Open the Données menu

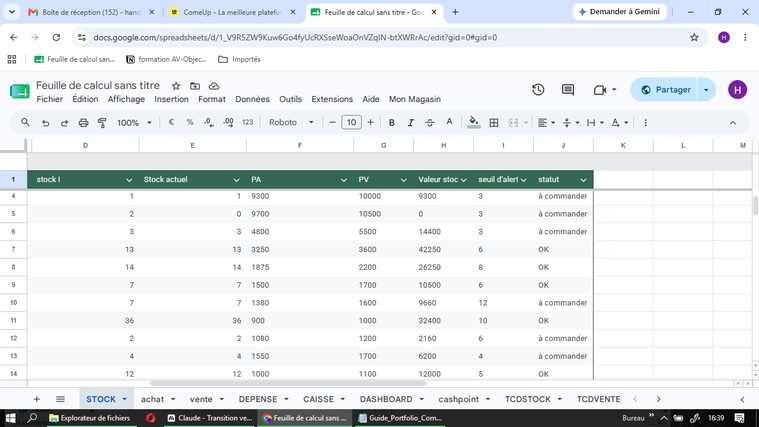[x=252, y=99]
